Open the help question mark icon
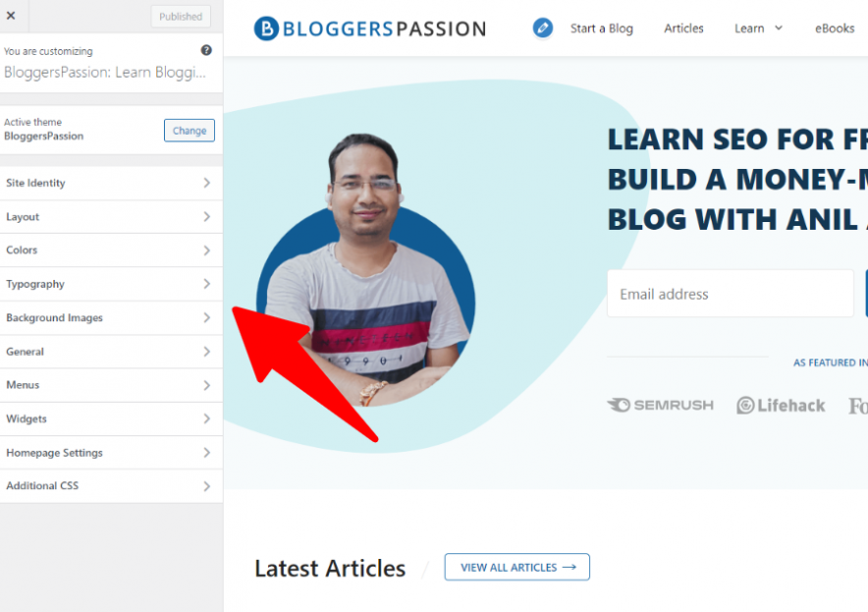The width and height of the screenshot is (868, 612). pos(206,50)
